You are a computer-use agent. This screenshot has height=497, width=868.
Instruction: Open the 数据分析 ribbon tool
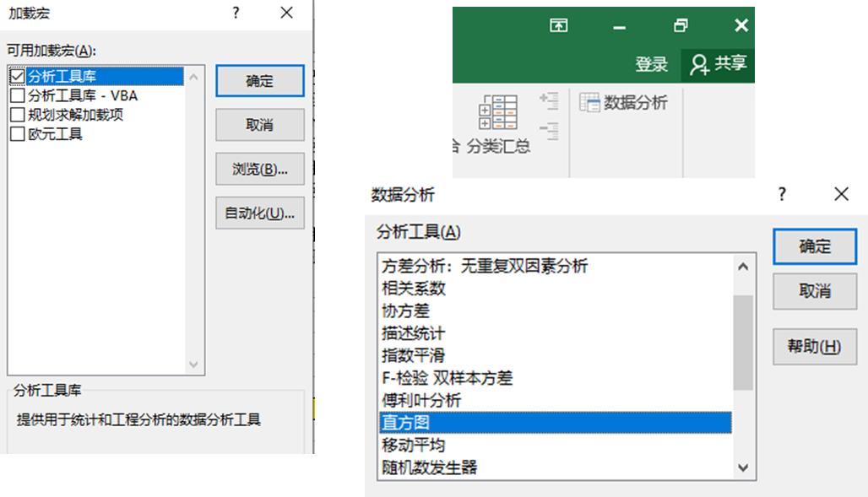click(623, 102)
